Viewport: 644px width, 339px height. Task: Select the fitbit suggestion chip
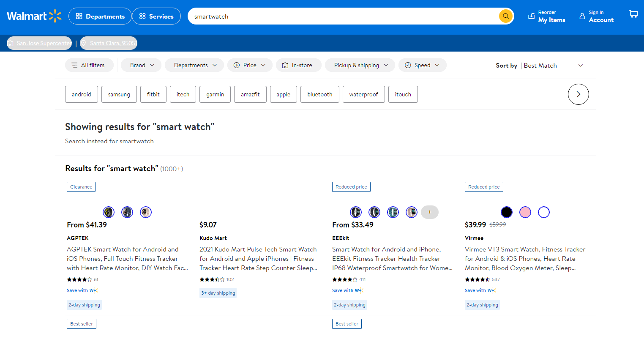[x=153, y=94]
